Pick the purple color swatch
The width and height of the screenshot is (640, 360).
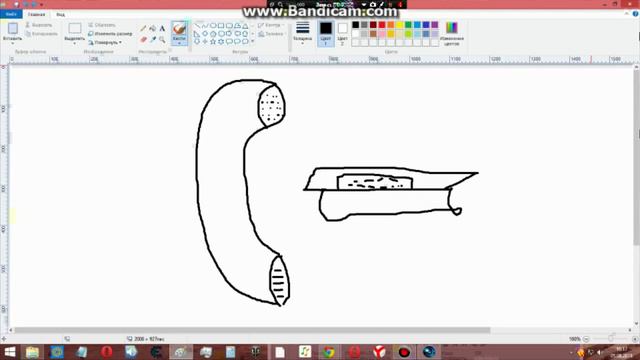coord(435,25)
